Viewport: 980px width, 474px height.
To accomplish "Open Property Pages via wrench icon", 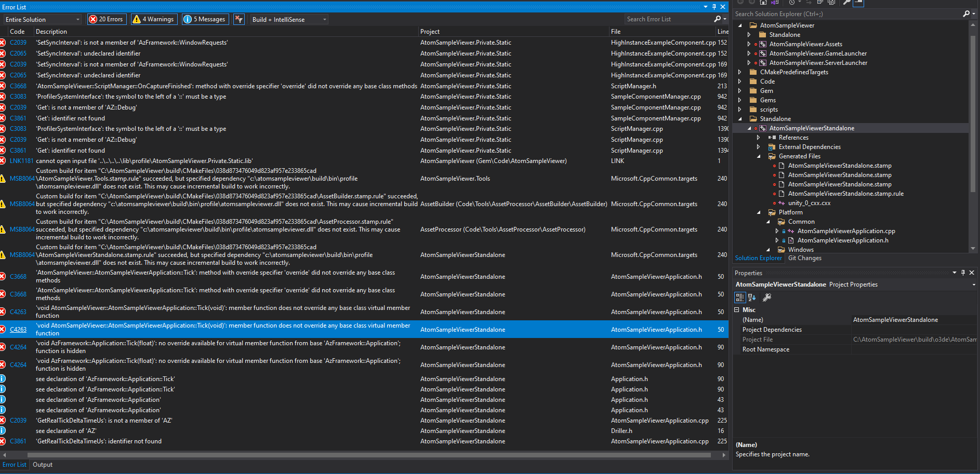I will coord(767,297).
